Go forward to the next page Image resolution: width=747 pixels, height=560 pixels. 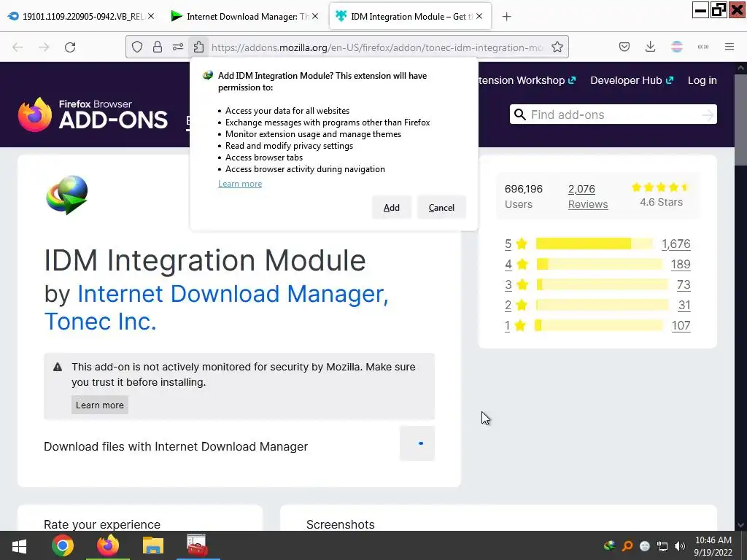click(44, 47)
